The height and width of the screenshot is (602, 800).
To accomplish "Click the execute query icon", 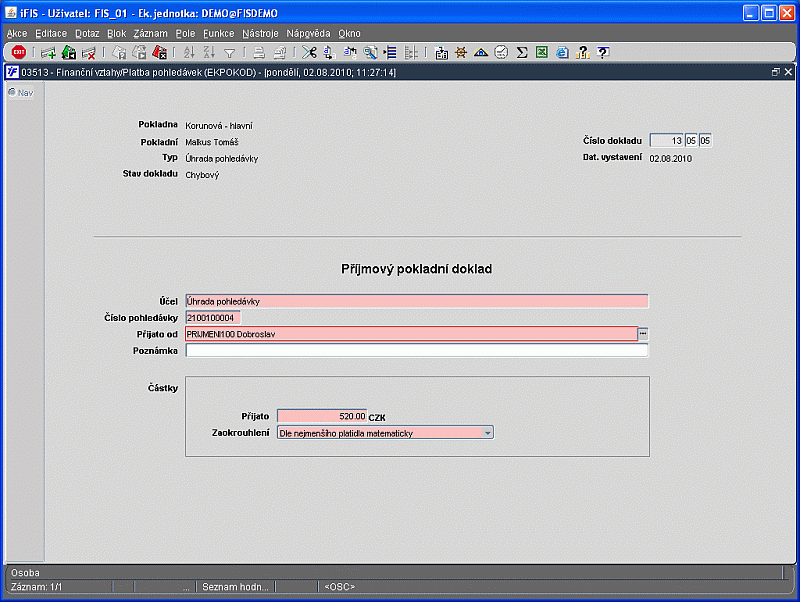I will point(139,53).
